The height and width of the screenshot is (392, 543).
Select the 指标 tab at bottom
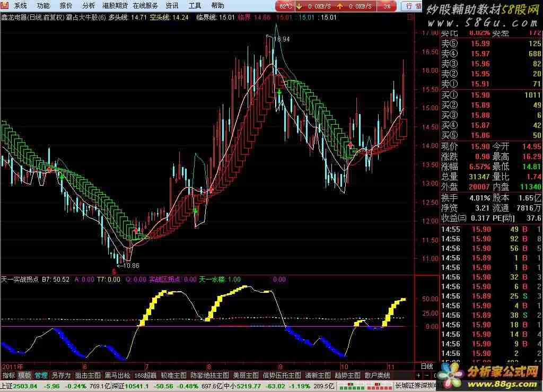[x=8, y=376]
